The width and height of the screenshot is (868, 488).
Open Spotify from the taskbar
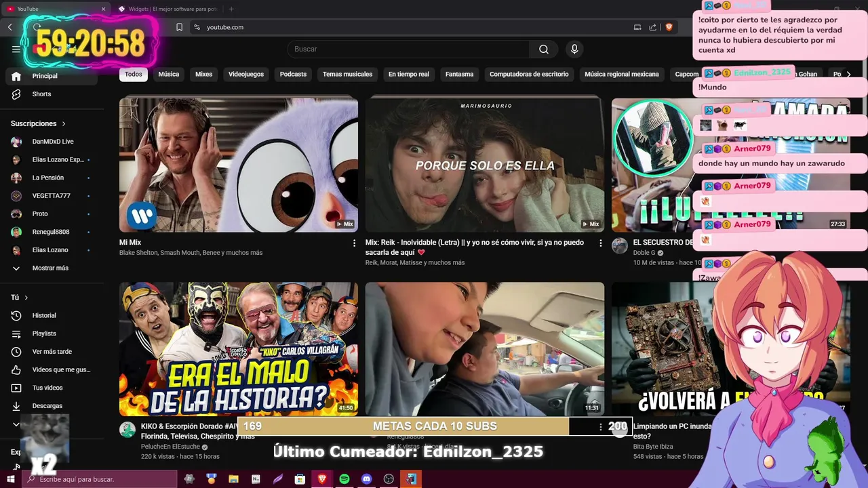point(344,479)
